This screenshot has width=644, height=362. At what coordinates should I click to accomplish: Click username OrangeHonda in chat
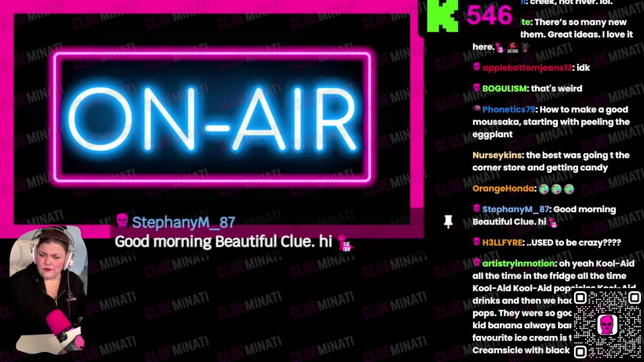coord(503,189)
